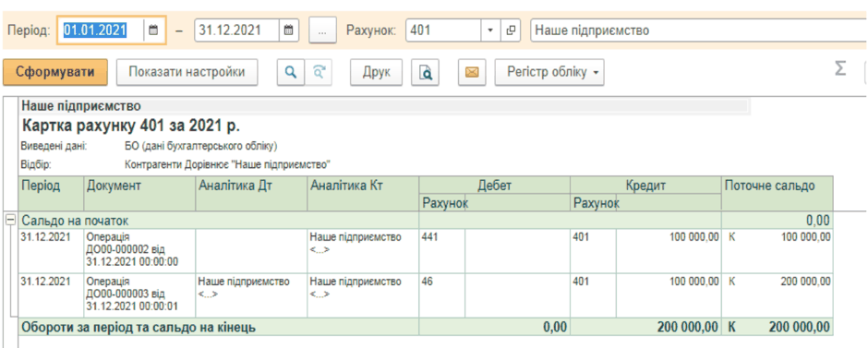Open the Регістр обліку dropdown
Screen dimensions: 868x348
click(549, 73)
